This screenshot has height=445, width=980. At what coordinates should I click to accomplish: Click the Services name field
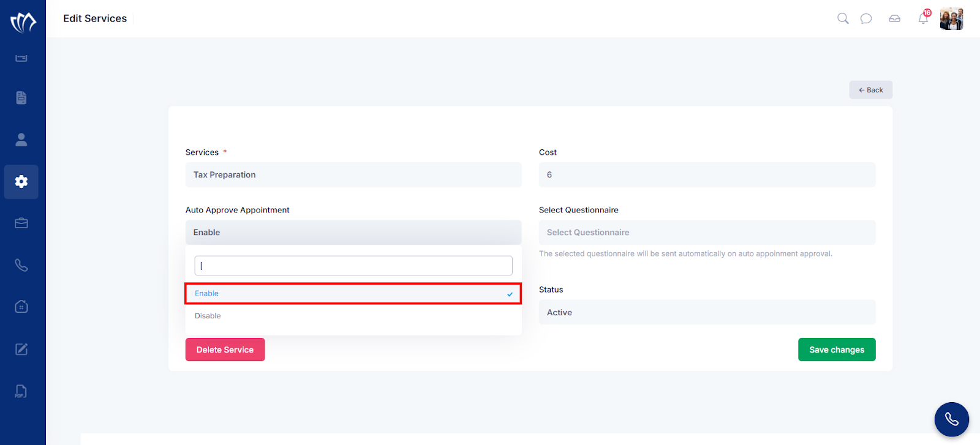point(353,174)
